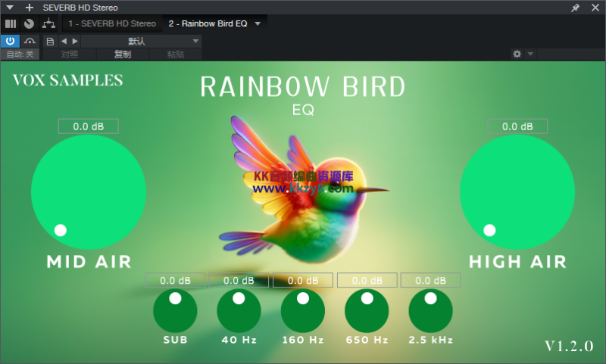
Task: Toggle the plugin power bypass button
Action: (x=10, y=41)
